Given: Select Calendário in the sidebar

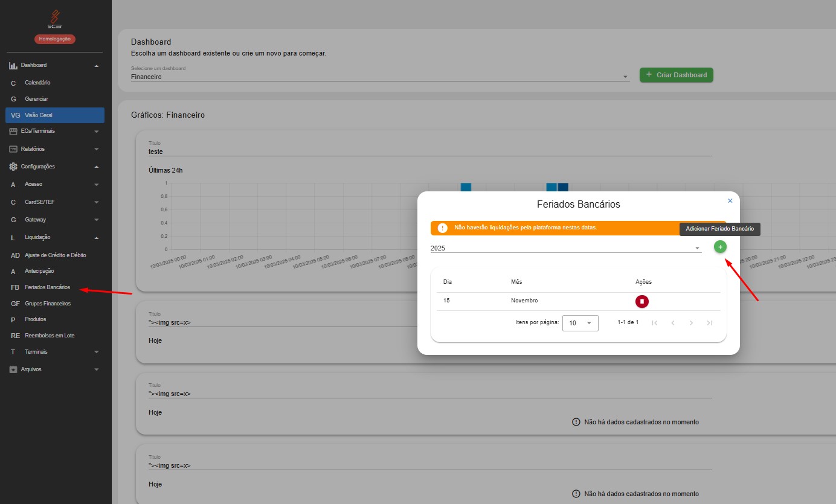Looking at the screenshot, I should point(37,83).
